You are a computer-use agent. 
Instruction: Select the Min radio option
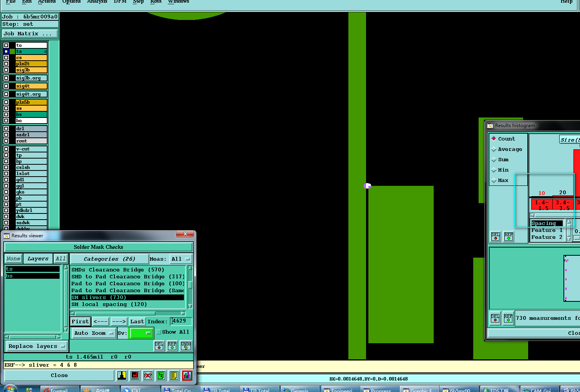click(494, 170)
